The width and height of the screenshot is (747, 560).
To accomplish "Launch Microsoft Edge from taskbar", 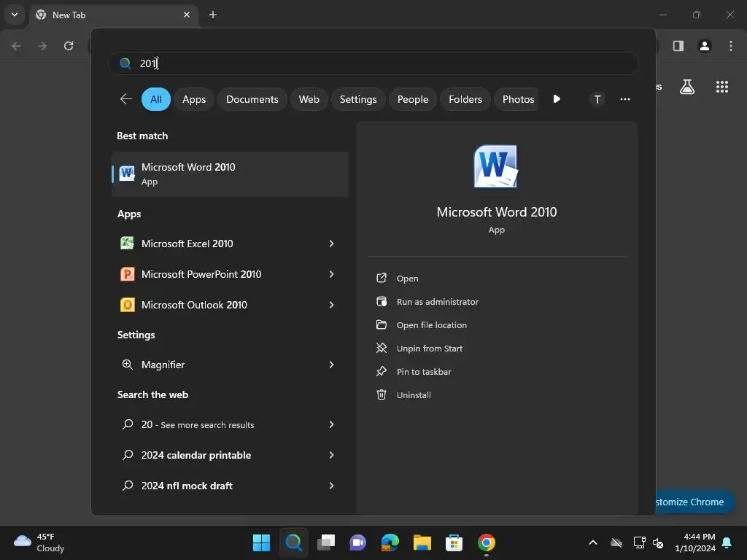I will [390, 542].
